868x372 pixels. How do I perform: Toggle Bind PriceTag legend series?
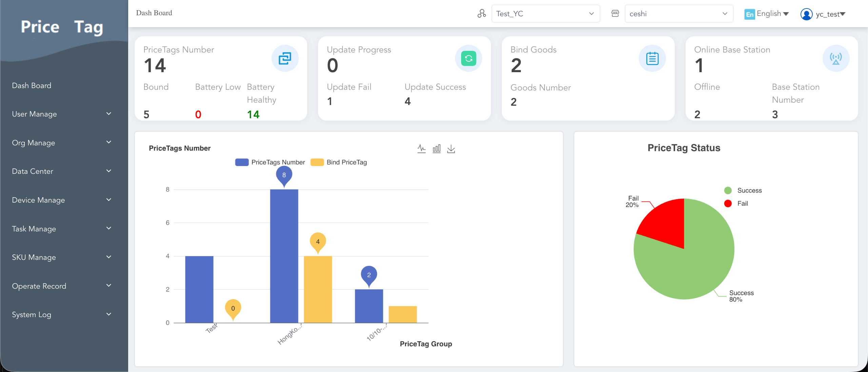click(x=338, y=162)
